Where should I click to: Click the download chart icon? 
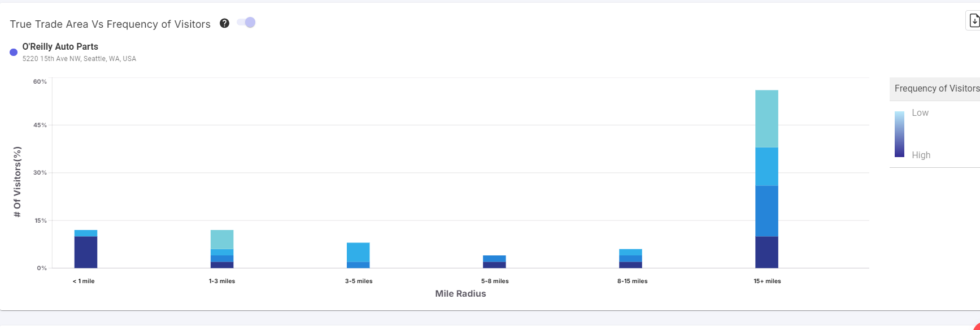coord(974,21)
